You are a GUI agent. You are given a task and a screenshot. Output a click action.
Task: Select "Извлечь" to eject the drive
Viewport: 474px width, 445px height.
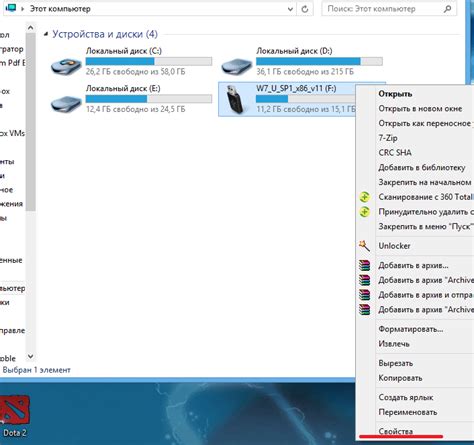coord(394,344)
